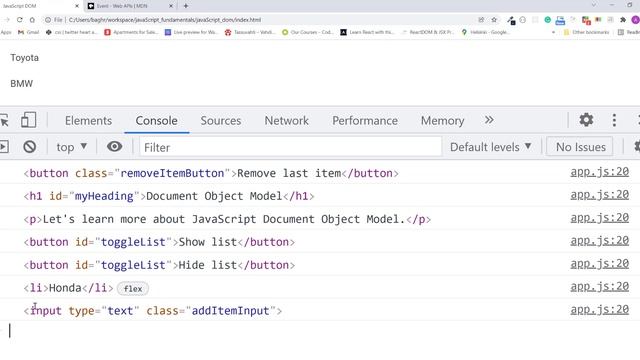The width and height of the screenshot is (640, 360).
Task: Open the purple profile avatar
Action: pyautogui.click(x=636, y=20)
